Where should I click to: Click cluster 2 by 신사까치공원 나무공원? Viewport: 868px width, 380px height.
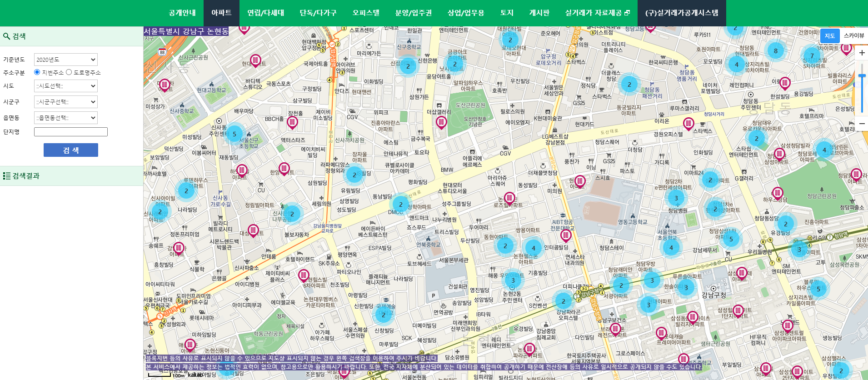point(292,214)
